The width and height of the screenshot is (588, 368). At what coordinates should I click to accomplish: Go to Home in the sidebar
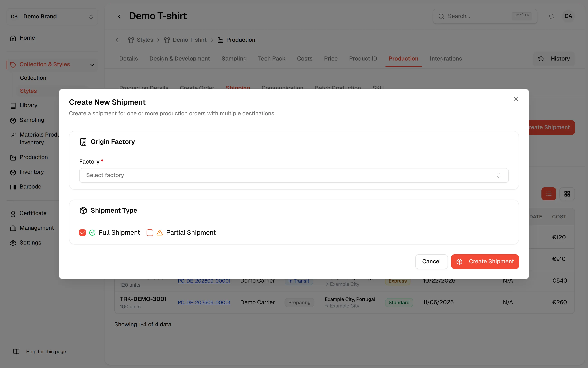27,38
